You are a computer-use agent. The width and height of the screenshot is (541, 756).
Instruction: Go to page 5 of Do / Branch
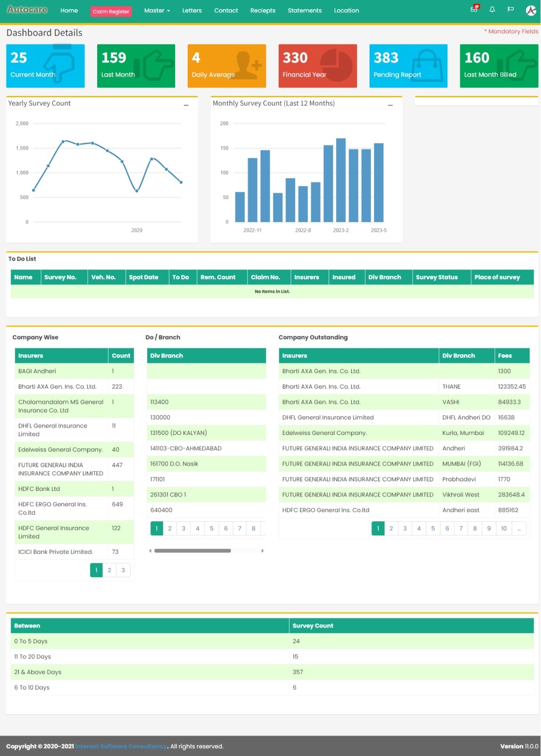coord(212,528)
